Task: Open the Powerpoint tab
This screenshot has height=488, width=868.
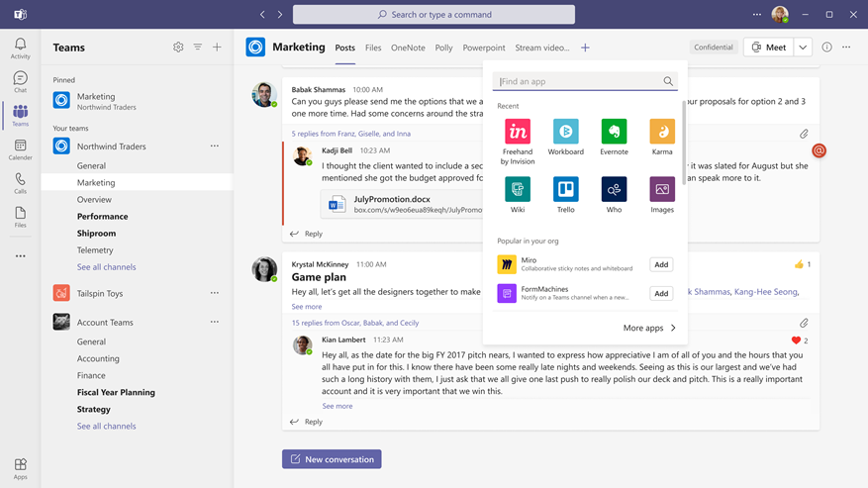Action: click(484, 48)
